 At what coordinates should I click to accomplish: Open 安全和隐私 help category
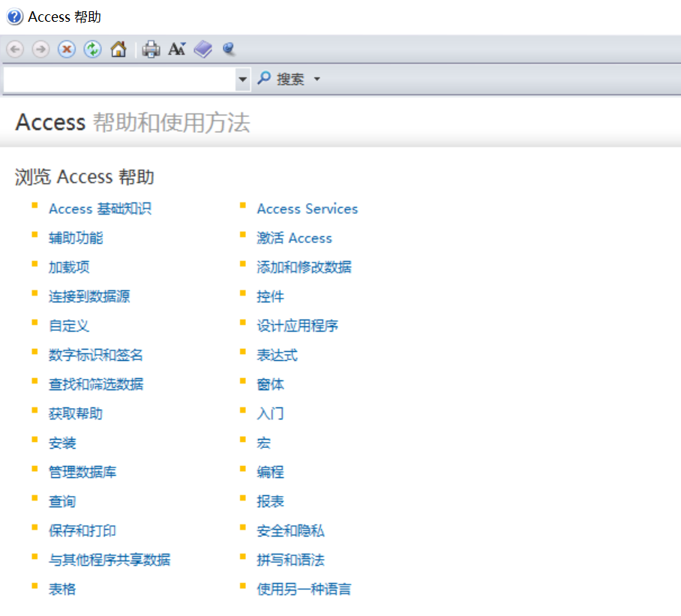(290, 531)
